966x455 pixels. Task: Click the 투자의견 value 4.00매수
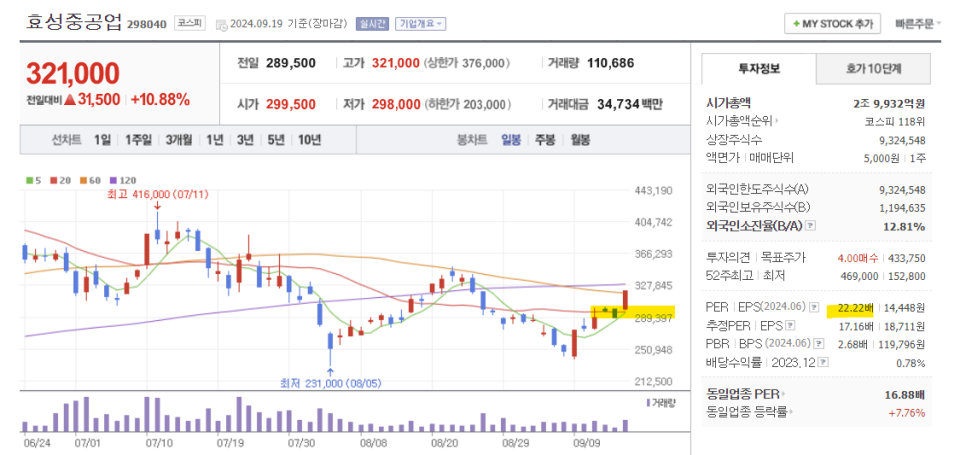(860, 257)
